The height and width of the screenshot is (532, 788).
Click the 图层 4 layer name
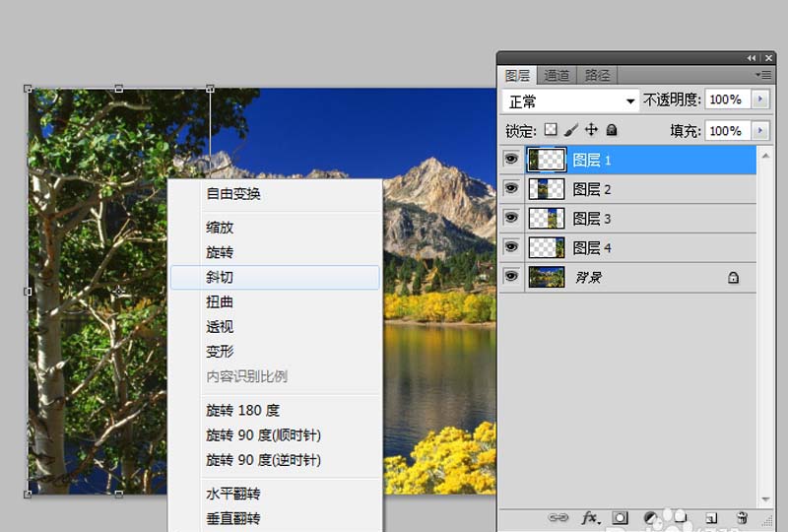point(592,247)
